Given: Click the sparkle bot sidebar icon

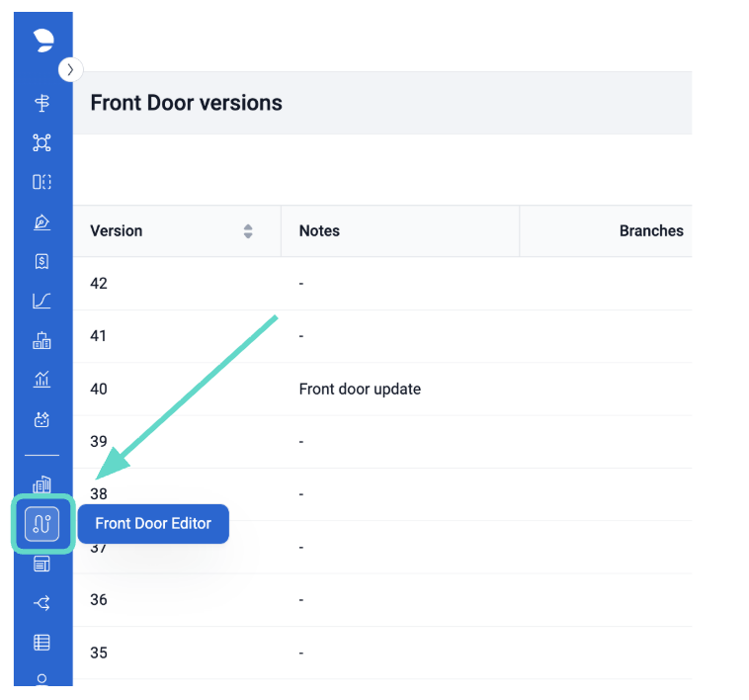Looking at the screenshot, I should click(42, 419).
